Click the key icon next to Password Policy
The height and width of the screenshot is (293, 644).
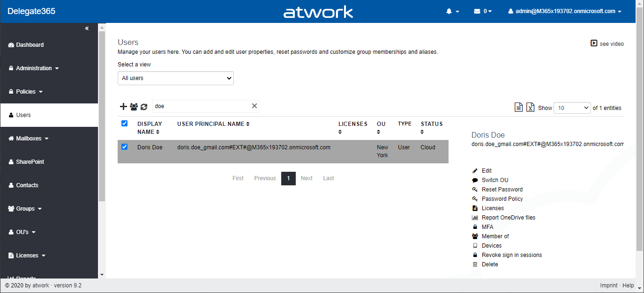475,199
